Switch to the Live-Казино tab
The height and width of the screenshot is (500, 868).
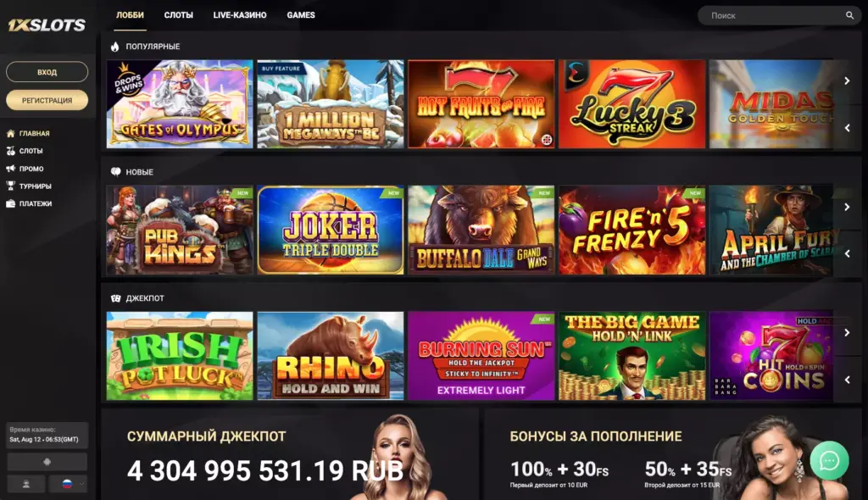point(240,15)
